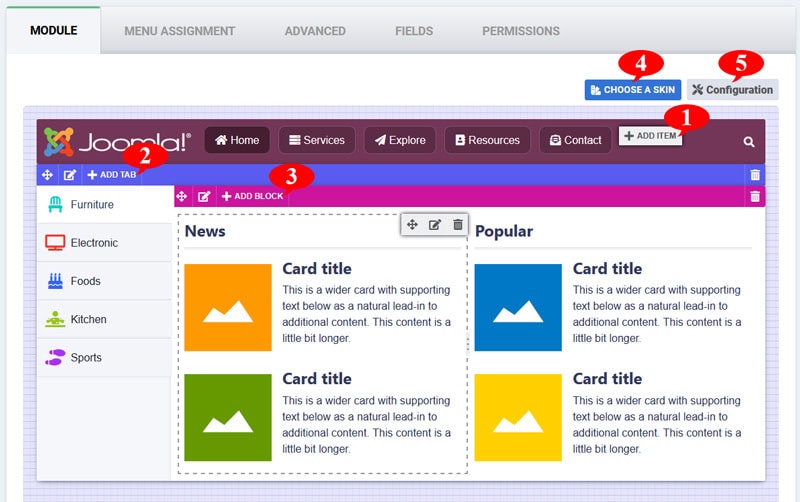The width and height of the screenshot is (800, 502).
Task: Click the Add Block button
Action: [x=253, y=196]
